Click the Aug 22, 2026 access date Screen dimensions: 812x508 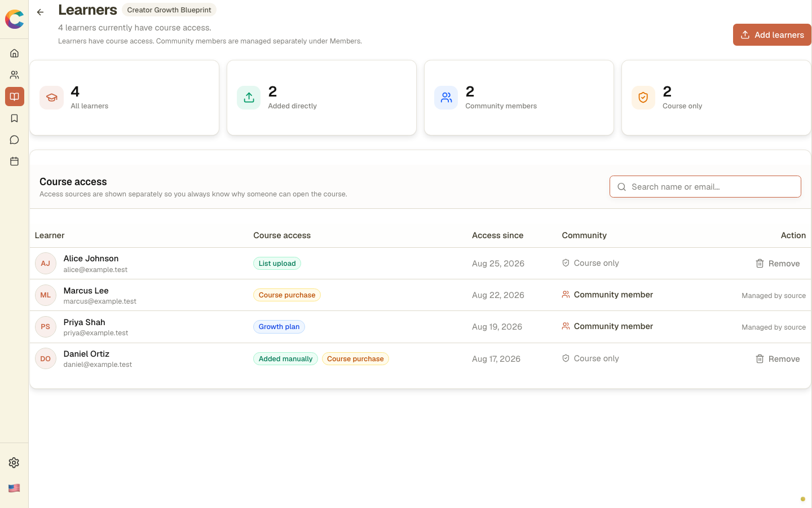click(x=498, y=295)
